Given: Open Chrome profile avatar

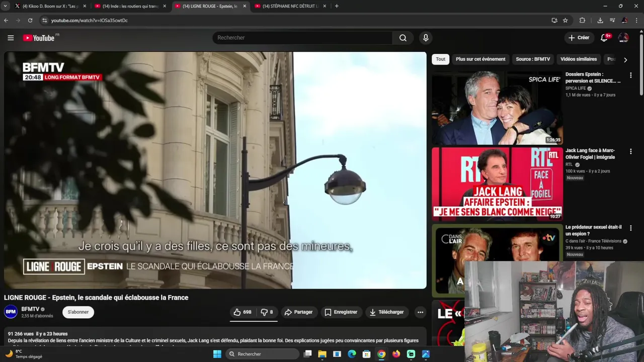Looking at the screenshot, I should click(624, 21).
